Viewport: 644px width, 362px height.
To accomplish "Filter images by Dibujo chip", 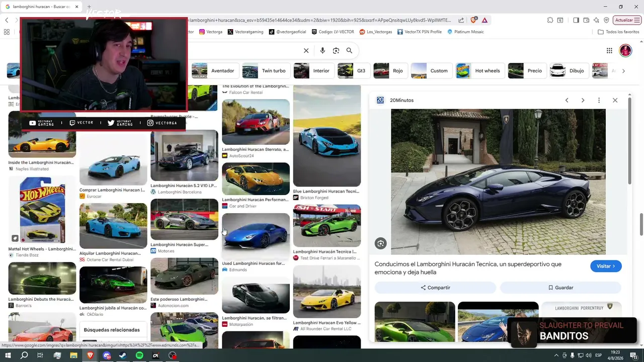I will pyautogui.click(x=569, y=71).
